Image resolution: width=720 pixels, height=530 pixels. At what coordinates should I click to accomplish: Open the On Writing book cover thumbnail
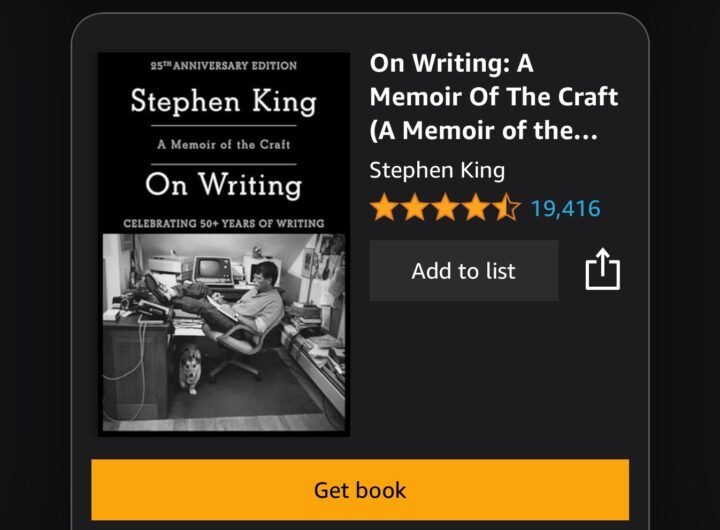[224, 244]
